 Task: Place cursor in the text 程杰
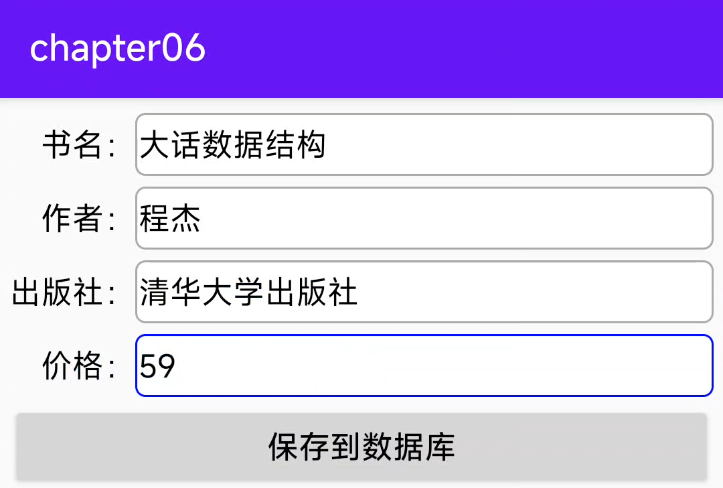click(170, 218)
